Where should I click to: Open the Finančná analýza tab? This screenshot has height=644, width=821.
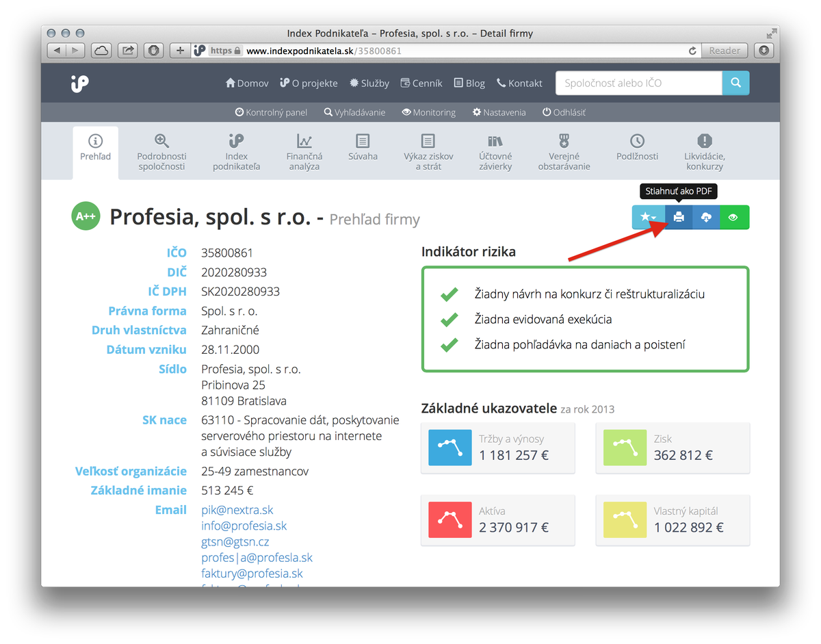pos(304,153)
